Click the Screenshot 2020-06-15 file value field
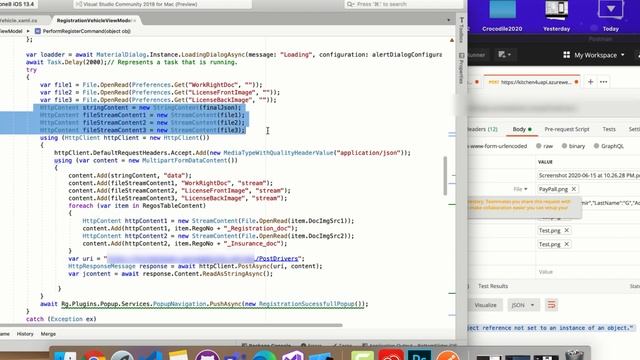The image size is (640, 360). (589, 175)
